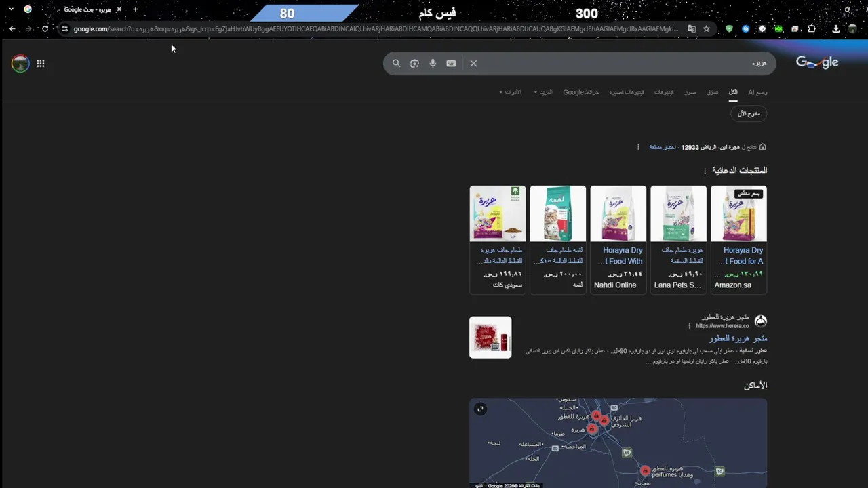Reload the page

[45, 28]
